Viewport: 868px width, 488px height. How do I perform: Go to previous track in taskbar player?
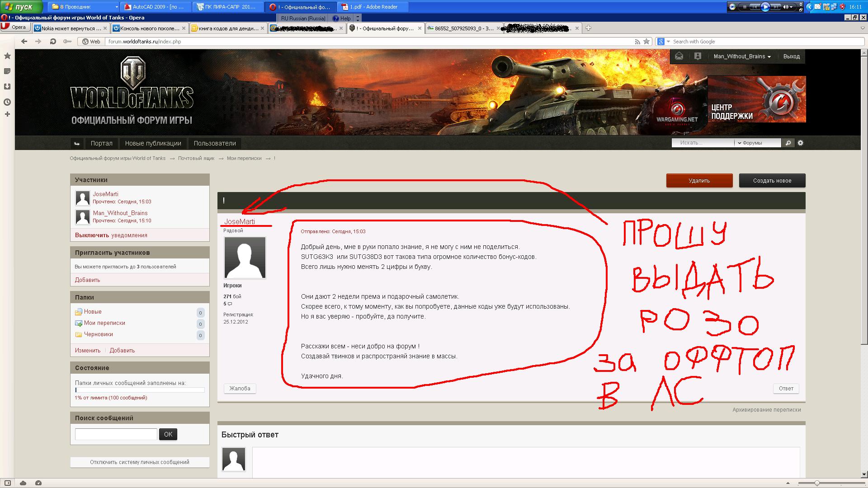point(754,7)
